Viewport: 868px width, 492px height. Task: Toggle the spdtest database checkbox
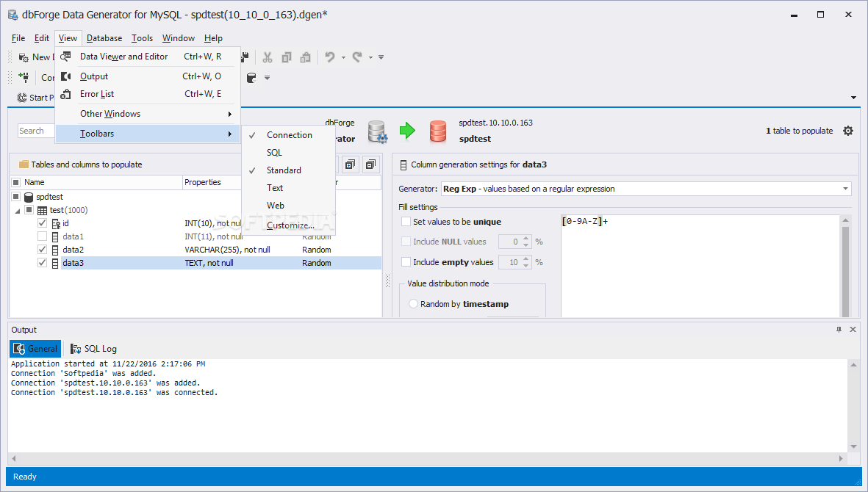pos(16,196)
